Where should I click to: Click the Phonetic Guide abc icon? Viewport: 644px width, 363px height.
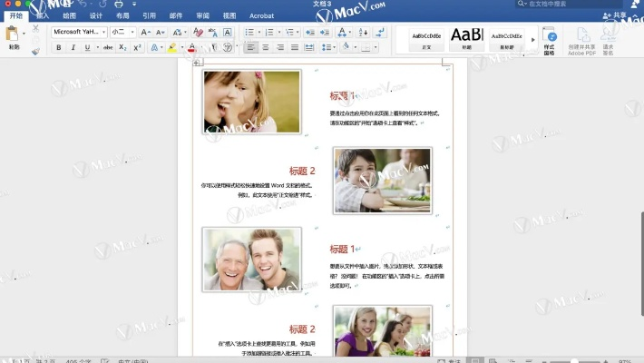coord(212,32)
